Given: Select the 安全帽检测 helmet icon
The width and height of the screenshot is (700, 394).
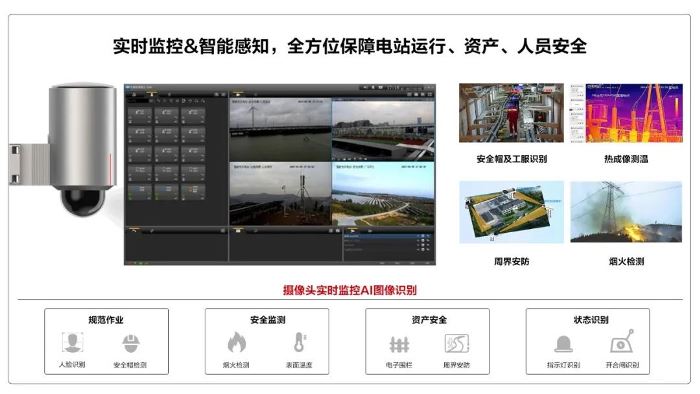Looking at the screenshot, I should click(x=131, y=343).
